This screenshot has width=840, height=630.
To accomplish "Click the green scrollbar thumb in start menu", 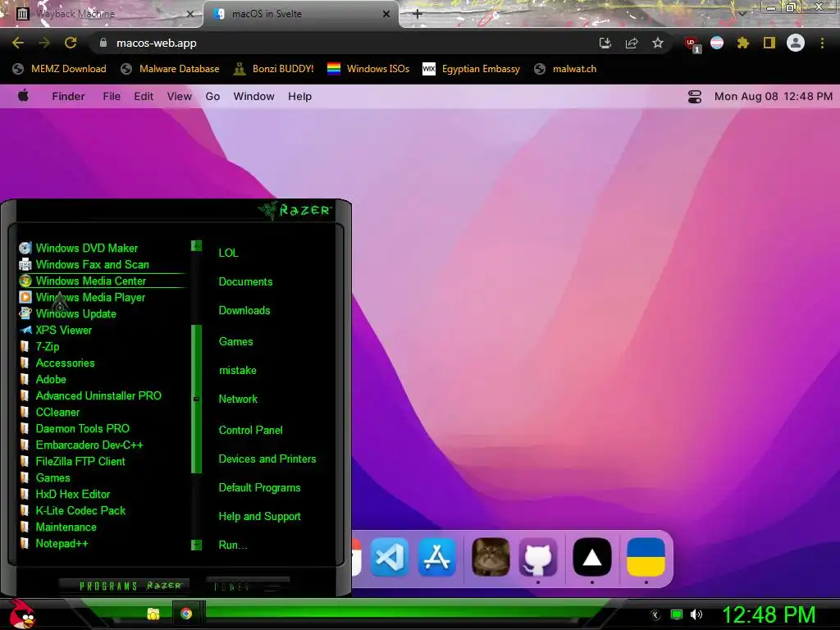I will [x=196, y=399].
